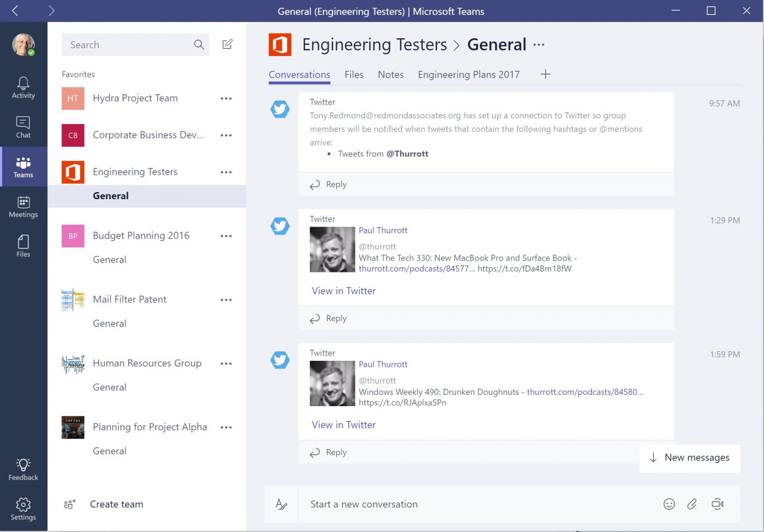Click the search magnifier icon
This screenshot has width=764, height=532.
(x=199, y=45)
